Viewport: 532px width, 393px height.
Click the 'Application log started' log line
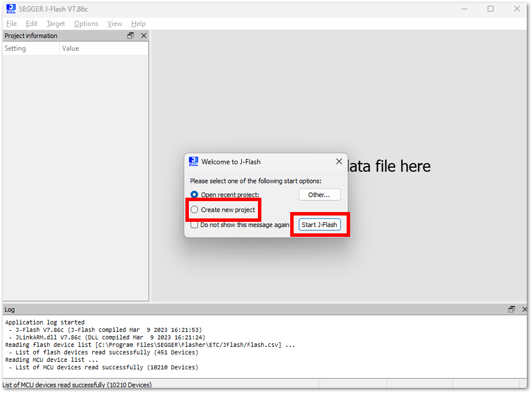click(45, 322)
